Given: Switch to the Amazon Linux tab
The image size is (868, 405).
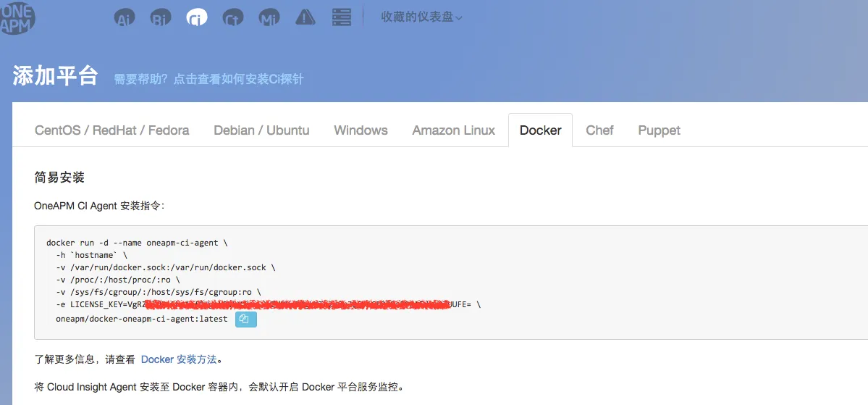Looking at the screenshot, I should [453, 130].
